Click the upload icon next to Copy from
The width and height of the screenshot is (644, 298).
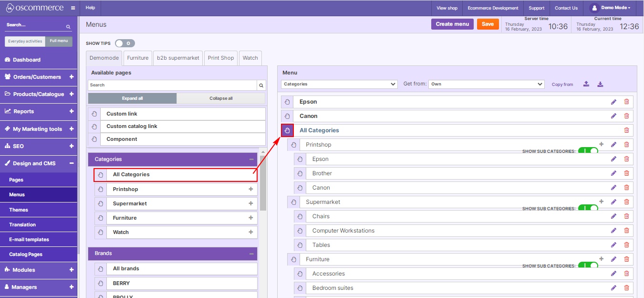tap(586, 84)
